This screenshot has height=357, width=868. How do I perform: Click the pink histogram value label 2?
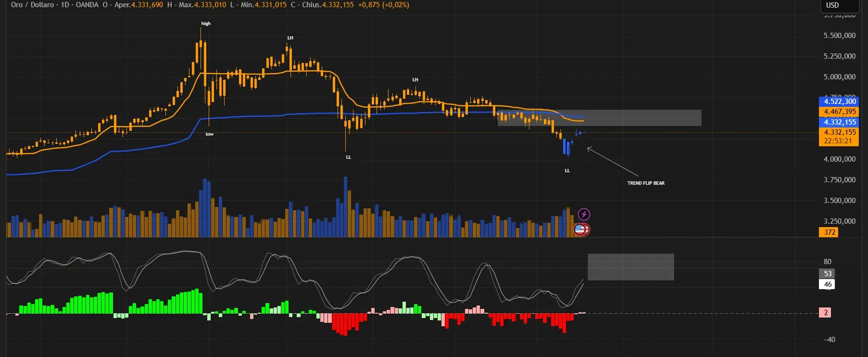coord(826,313)
